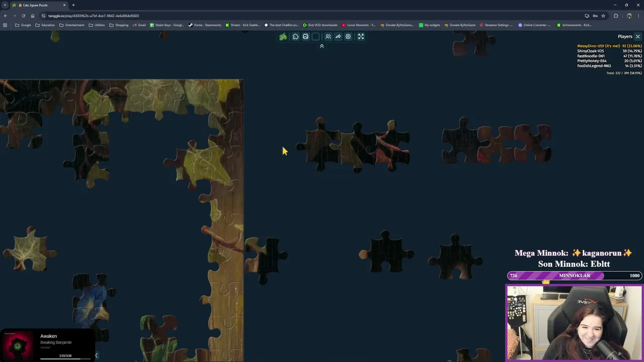The image size is (644, 362).
Task: Click the browser back arrow
Action: [5, 16]
